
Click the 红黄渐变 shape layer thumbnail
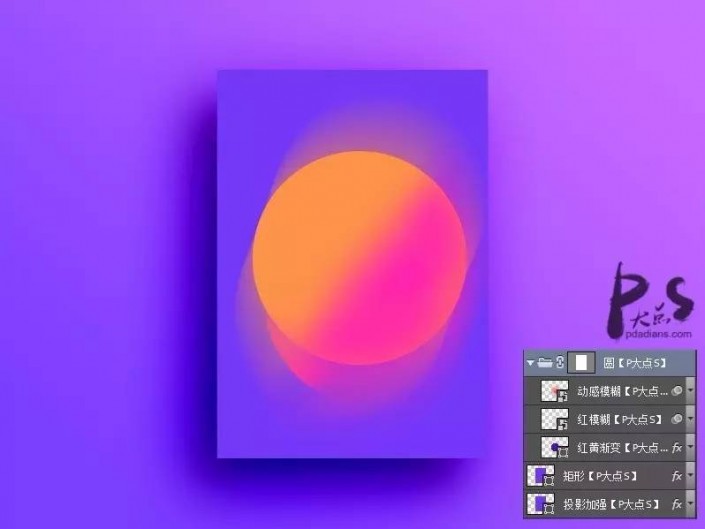click(x=555, y=448)
